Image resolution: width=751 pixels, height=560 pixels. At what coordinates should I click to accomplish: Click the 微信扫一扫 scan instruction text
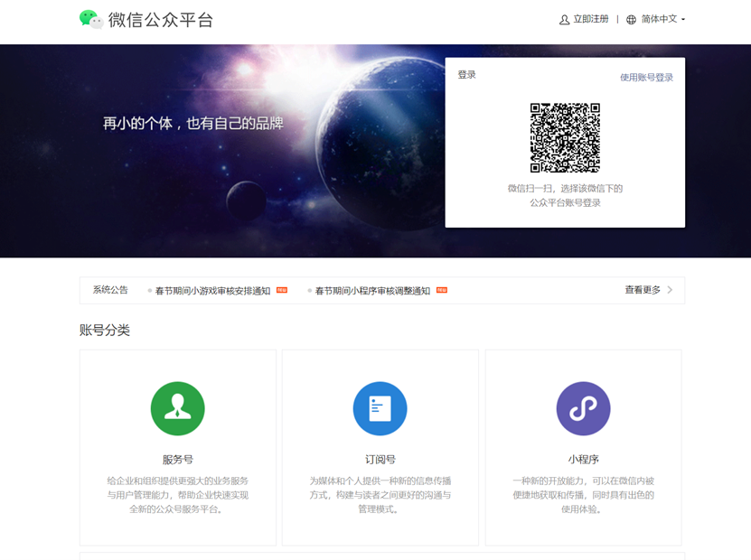(x=565, y=195)
